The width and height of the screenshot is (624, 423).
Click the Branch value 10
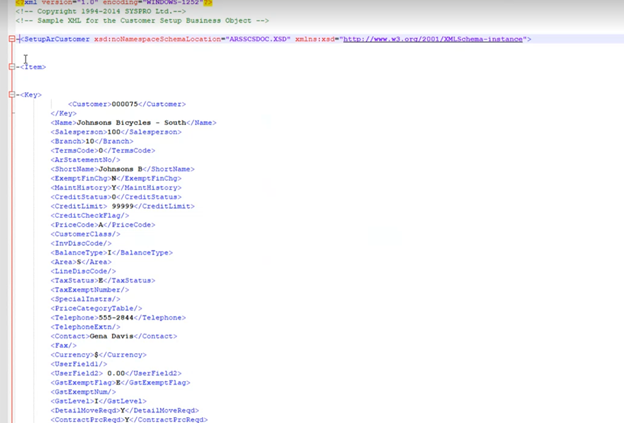90,141
